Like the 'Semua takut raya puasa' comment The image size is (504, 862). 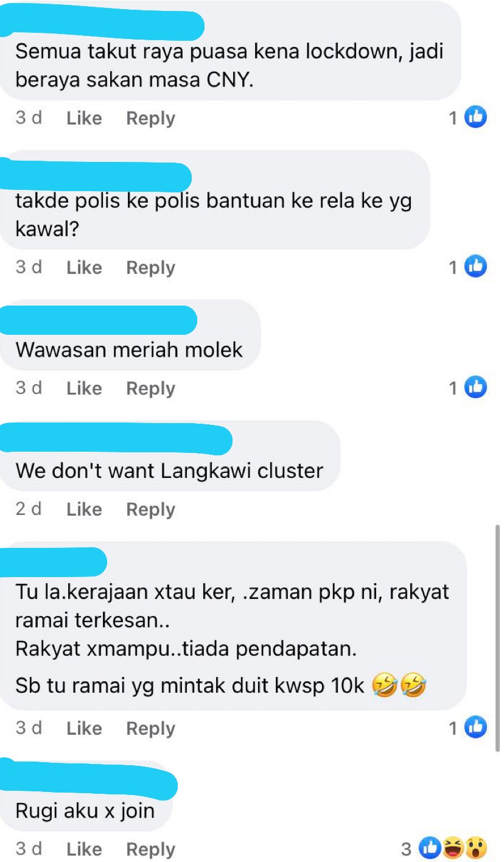pyautogui.click(x=84, y=118)
